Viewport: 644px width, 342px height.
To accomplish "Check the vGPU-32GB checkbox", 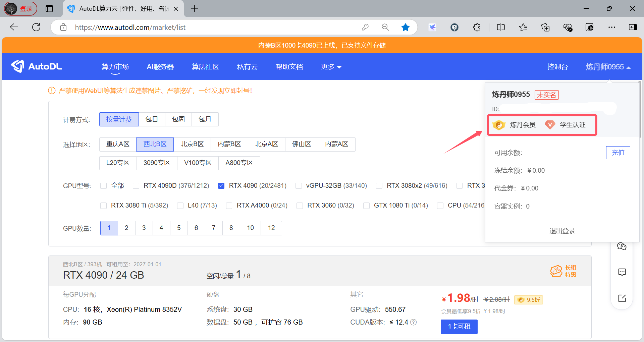I will pos(299,186).
